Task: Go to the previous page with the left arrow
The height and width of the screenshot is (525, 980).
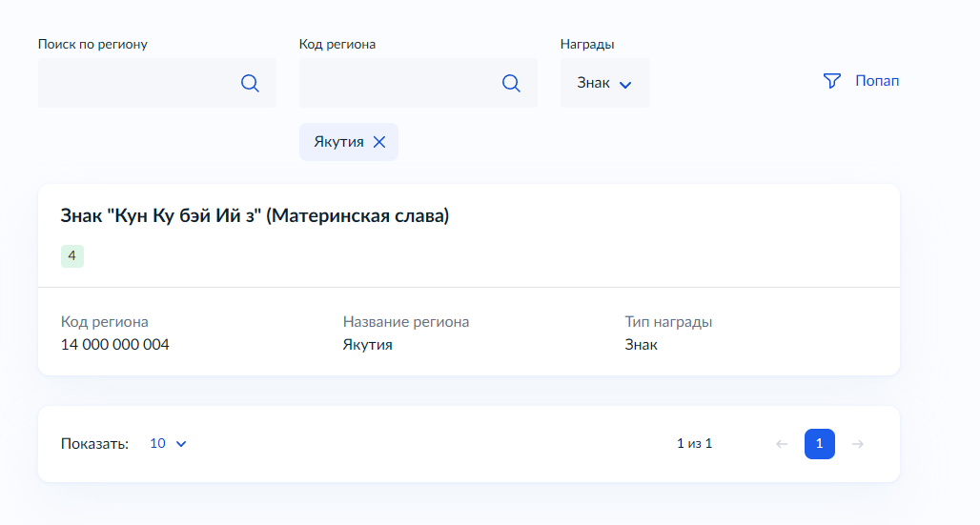Action: pos(782,444)
